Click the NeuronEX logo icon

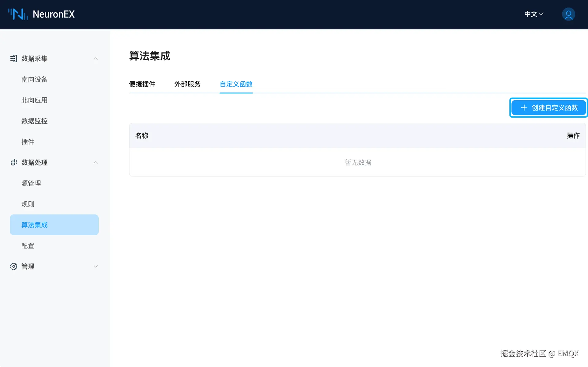point(18,14)
